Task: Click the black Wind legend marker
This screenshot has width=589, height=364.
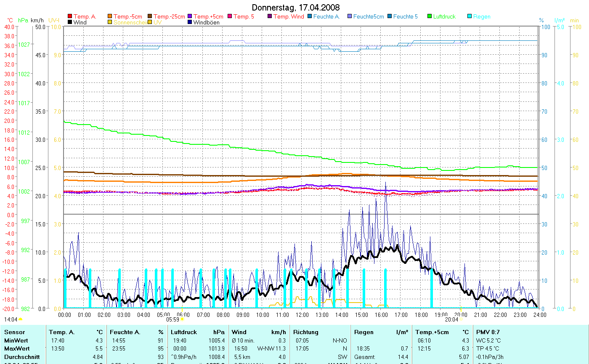Action: pyautogui.click(x=70, y=22)
